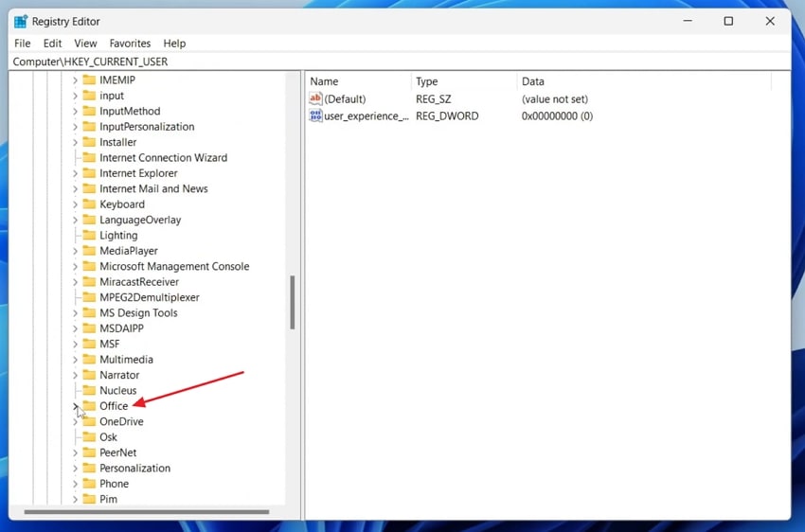Click the PeerNet folder icon
The image size is (805, 532).
pos(89,452)
